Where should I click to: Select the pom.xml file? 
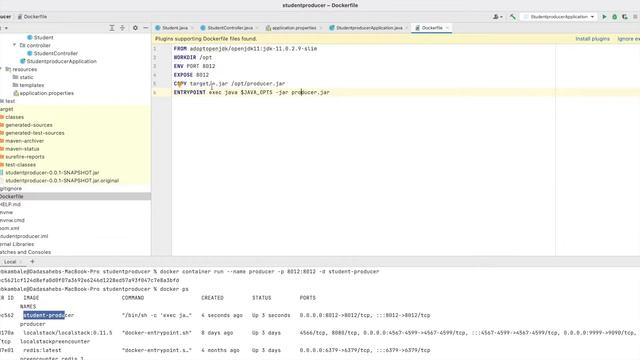tap(10, 228)
